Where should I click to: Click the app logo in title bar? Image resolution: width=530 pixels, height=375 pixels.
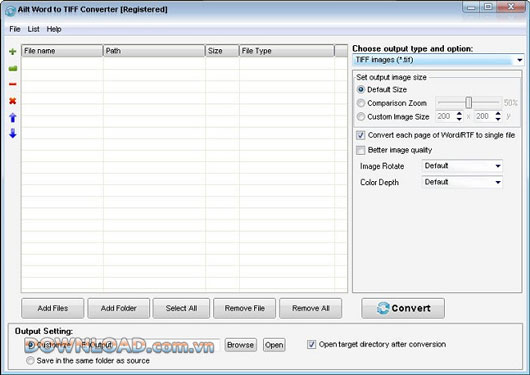point(10,10)
